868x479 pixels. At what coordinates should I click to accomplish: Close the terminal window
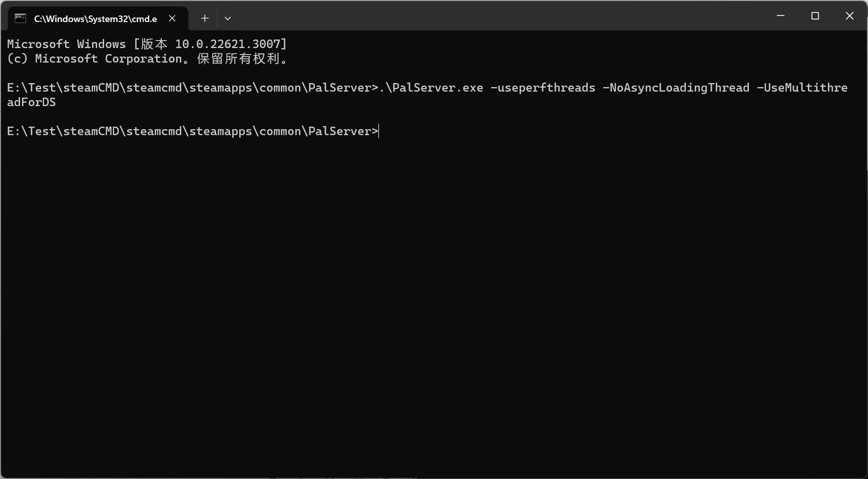pyautogui.click(x=849, y=16)
